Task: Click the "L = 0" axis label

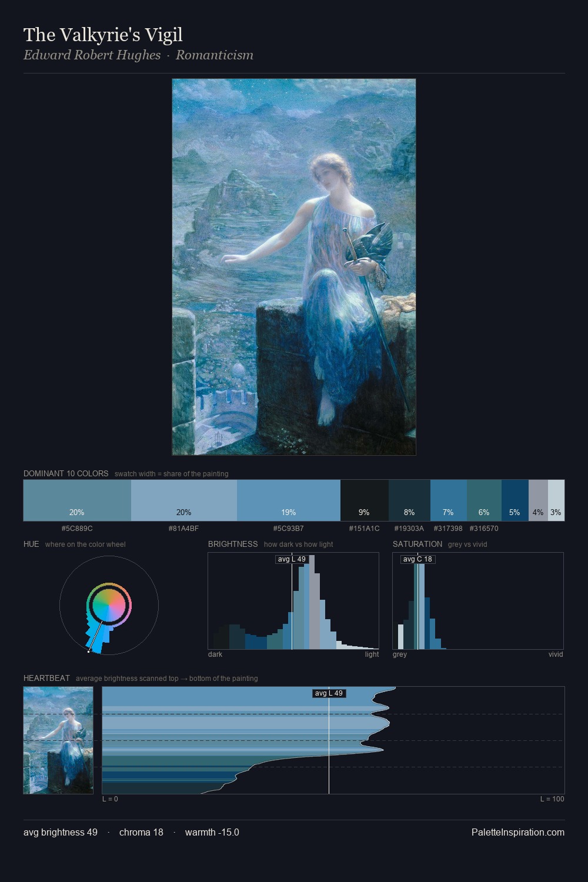Action: click(x=110, y=799)
